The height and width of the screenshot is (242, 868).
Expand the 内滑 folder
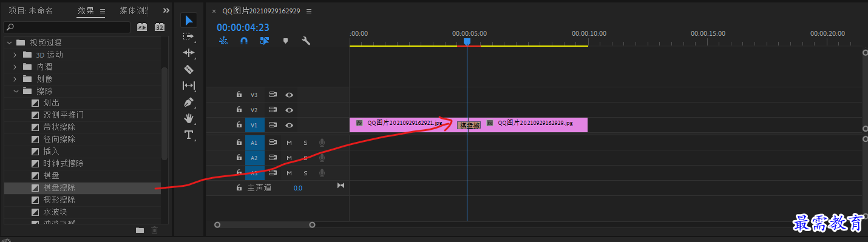coord(15,67)
